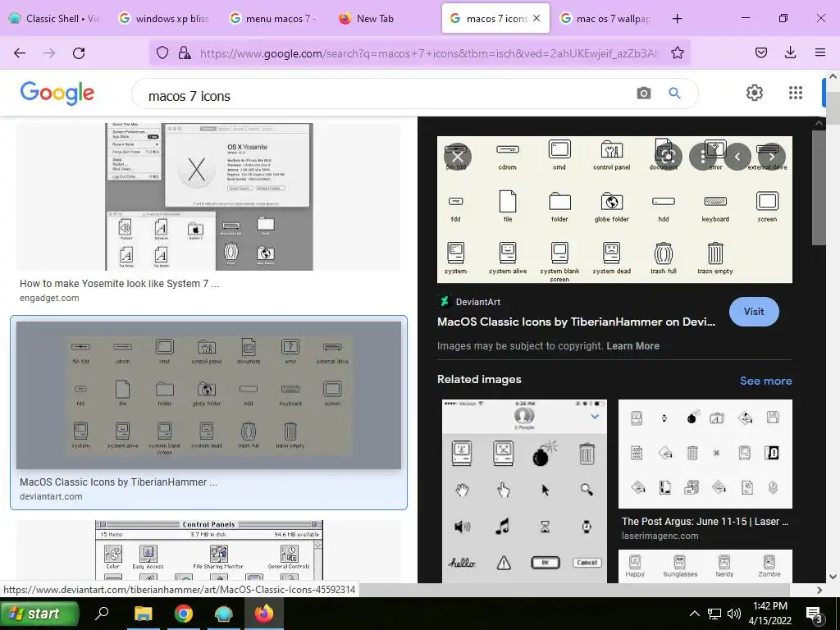Open File Explorer from the taskbar
840x630 pixels.
pyautogui.click(x=143, y=614)
